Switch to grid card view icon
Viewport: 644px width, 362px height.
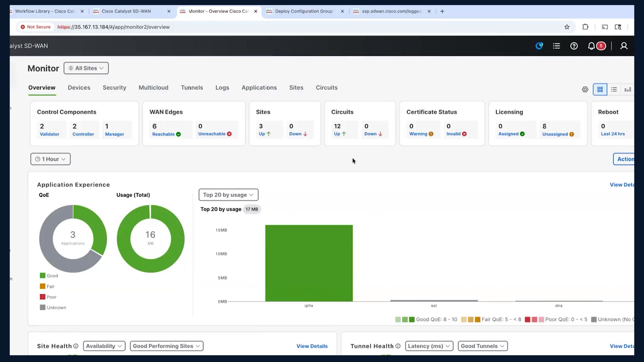pos(600,89)
